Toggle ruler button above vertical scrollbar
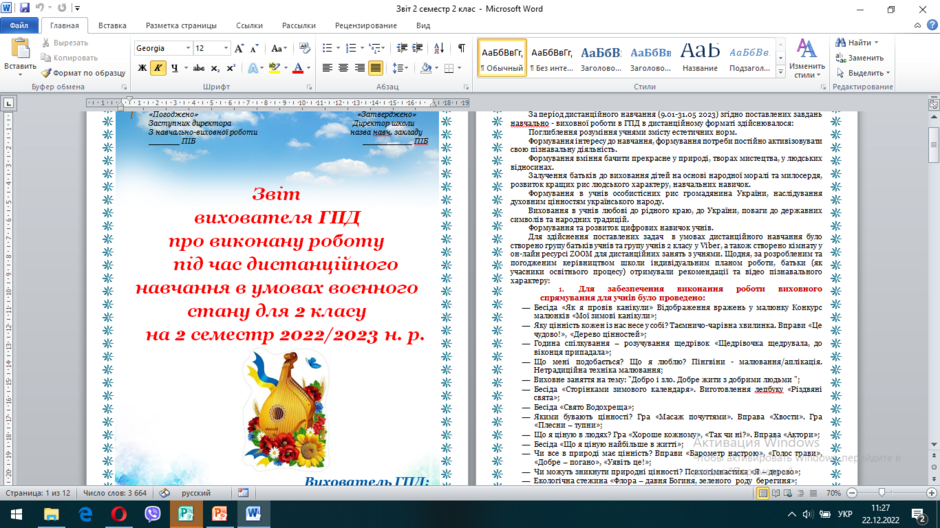The image size is (940, 528). click(933, 104)
